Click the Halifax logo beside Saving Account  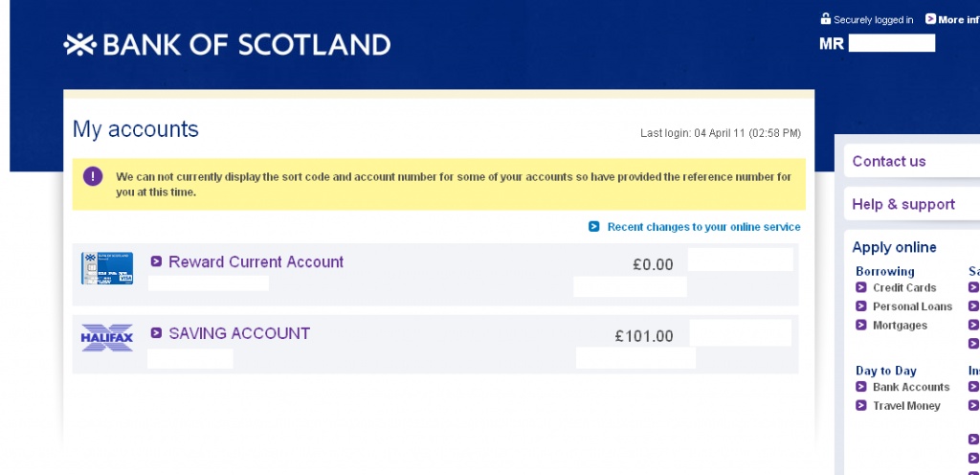[x=107, y=338]
